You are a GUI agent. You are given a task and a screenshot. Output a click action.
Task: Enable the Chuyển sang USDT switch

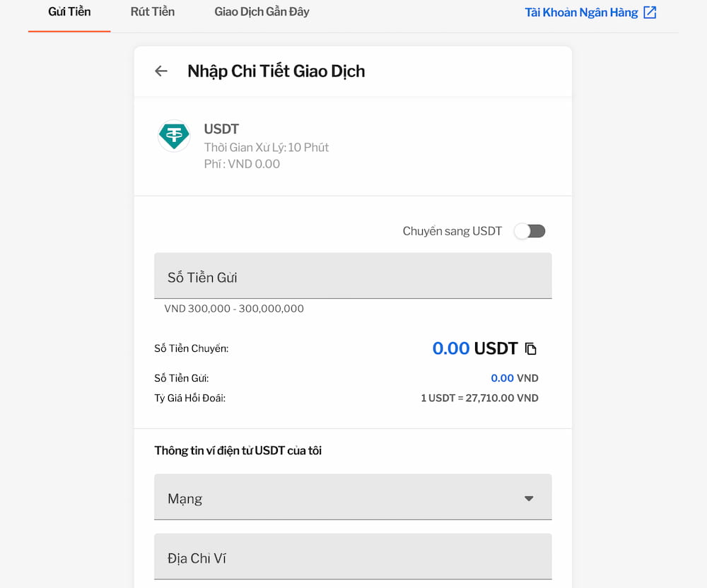point(530,231)
